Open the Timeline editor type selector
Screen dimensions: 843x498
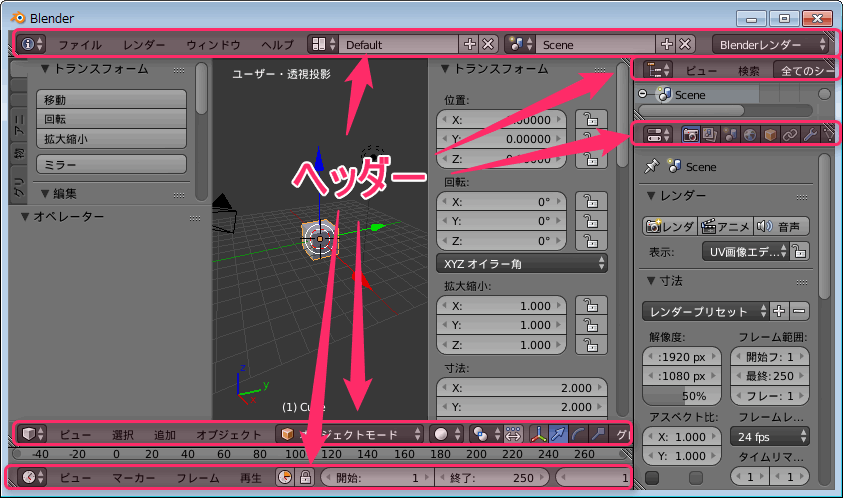pos(33,477)
